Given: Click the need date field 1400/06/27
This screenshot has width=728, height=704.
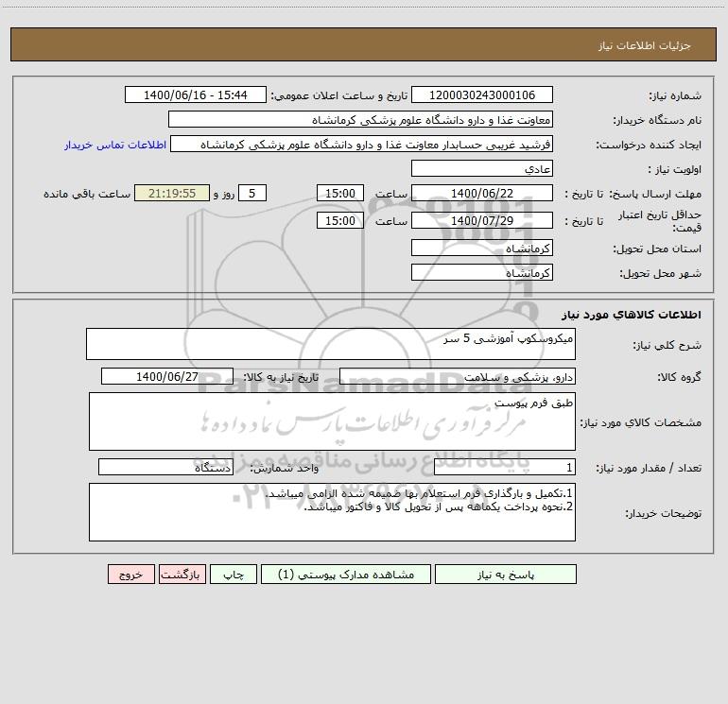Looking at the screenshot, I should coord(167,376).
